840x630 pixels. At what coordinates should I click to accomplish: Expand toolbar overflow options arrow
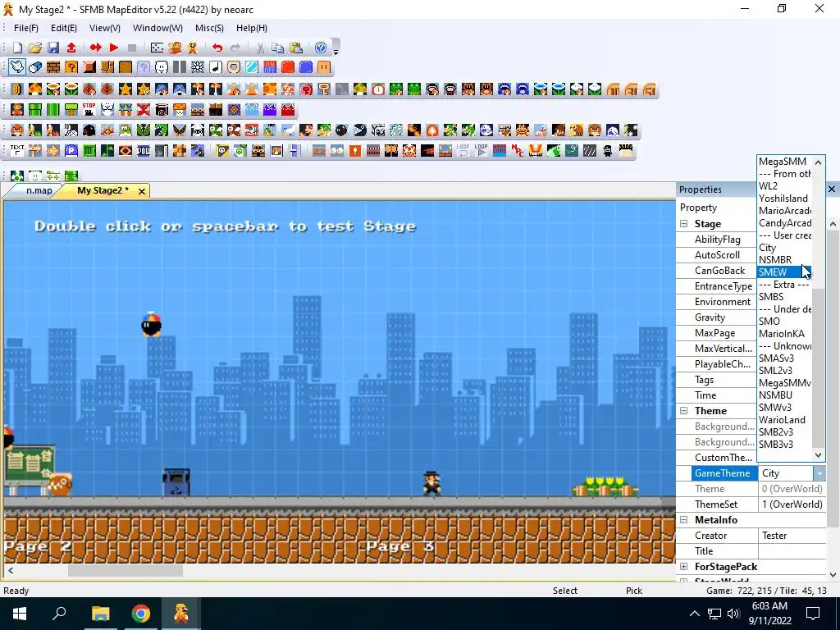tap(336, 52)
